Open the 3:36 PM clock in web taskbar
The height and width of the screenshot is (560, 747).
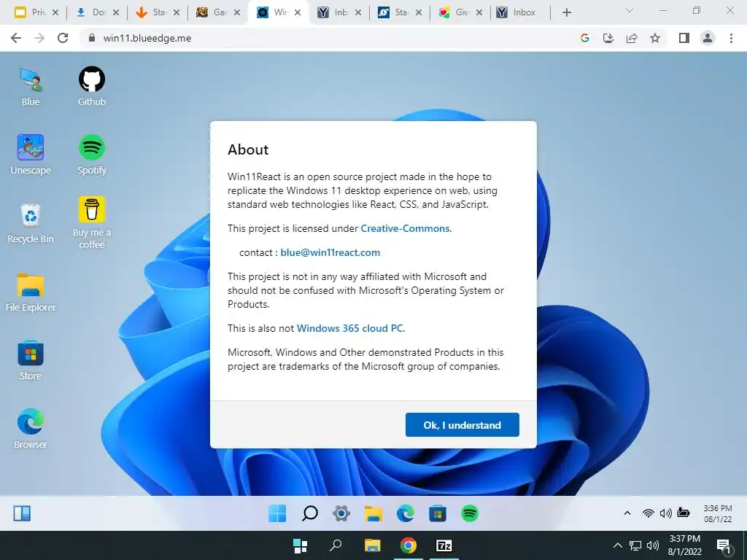click(x=718, y=513)
